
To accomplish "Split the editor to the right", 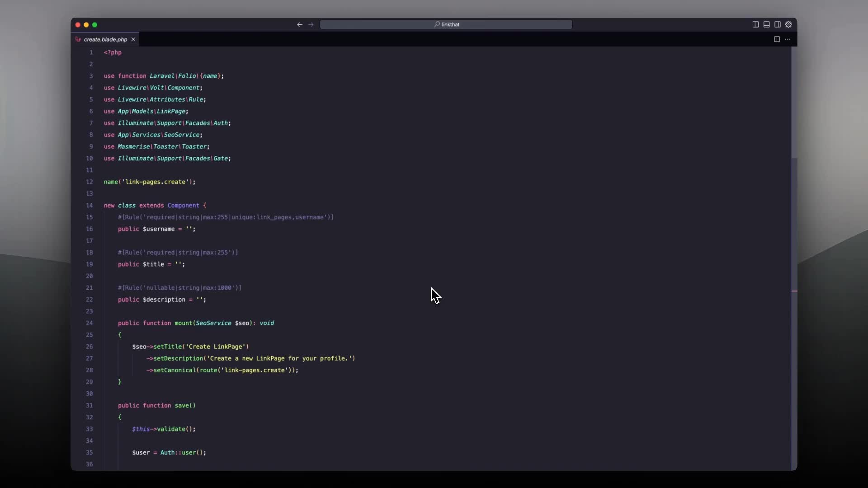I will [x=777, y=39].
